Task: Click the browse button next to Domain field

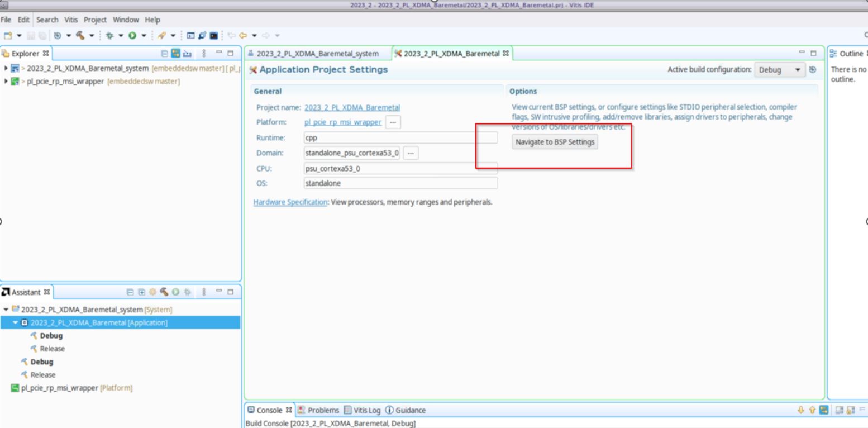Action: pos(411,153)
